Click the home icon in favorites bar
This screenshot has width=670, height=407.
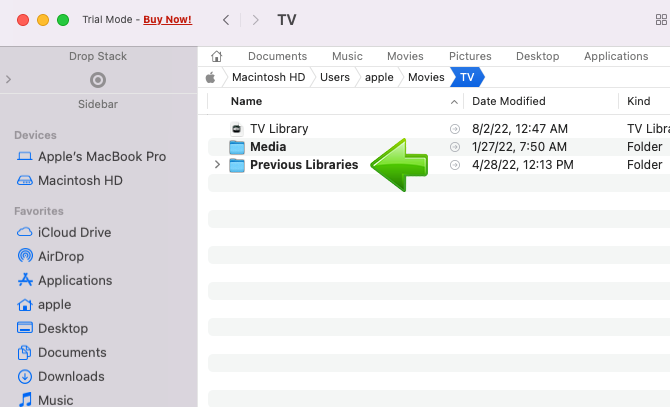click(217, 56)
